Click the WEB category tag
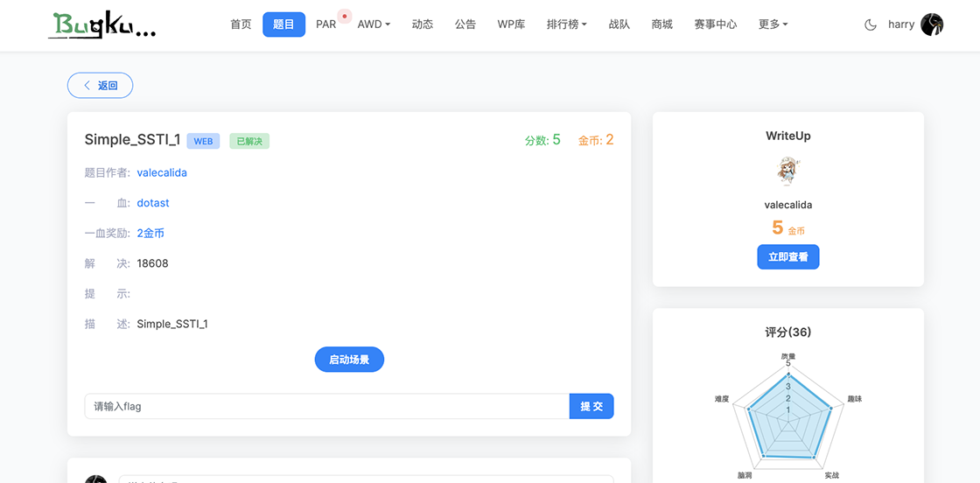980x483 pixels. (203, 141)
